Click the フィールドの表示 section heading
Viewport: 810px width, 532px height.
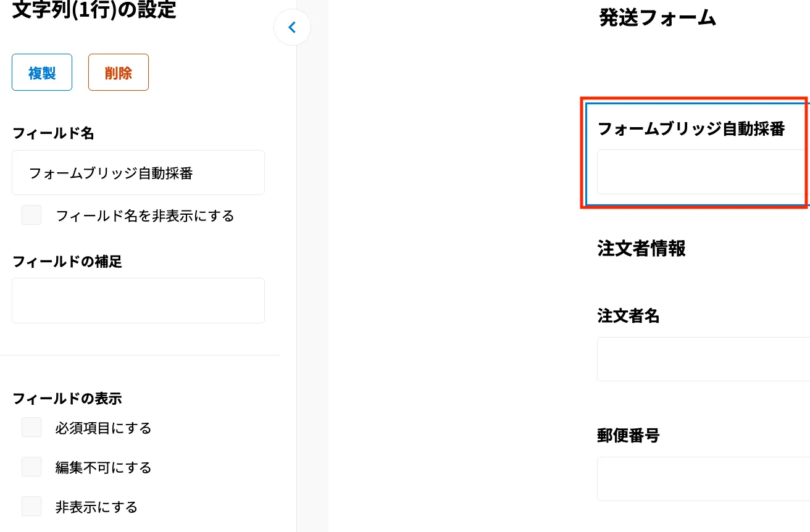point(67,399)
